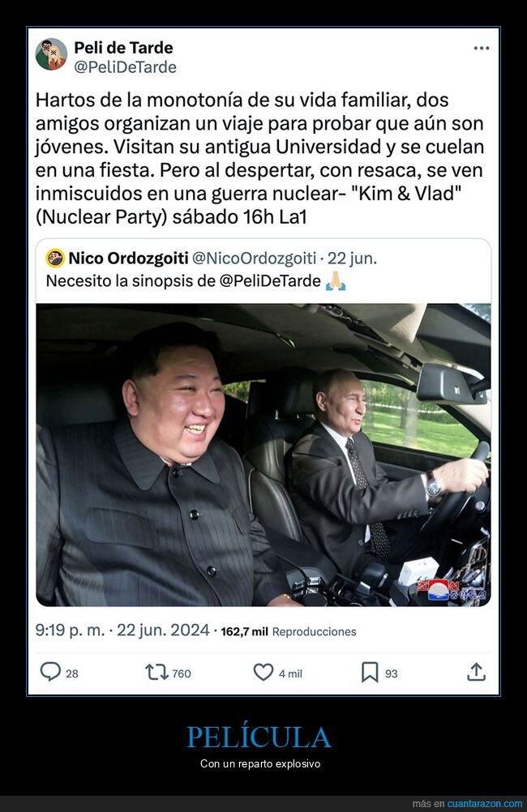Click the 22 jun. quoted tweet date
Viewport: 527px width, 812px height.
point(353,258)
